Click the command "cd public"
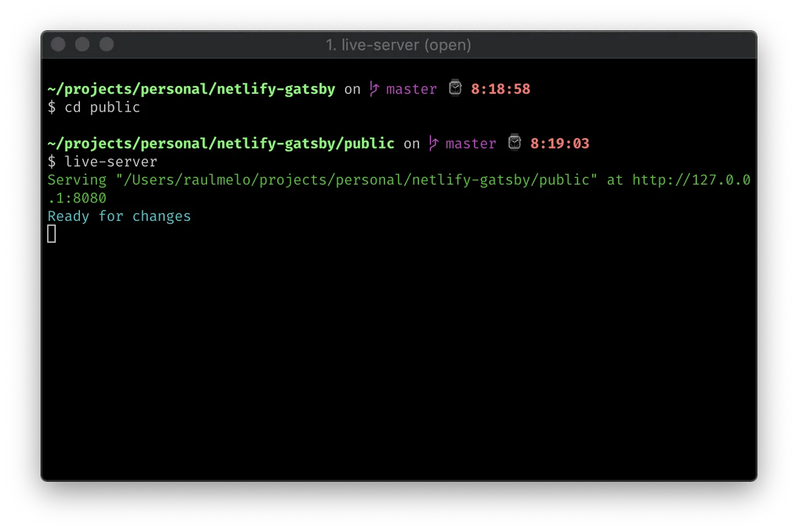Image resolution: width=798 pixels, height=532 pixels. [103, 107]
